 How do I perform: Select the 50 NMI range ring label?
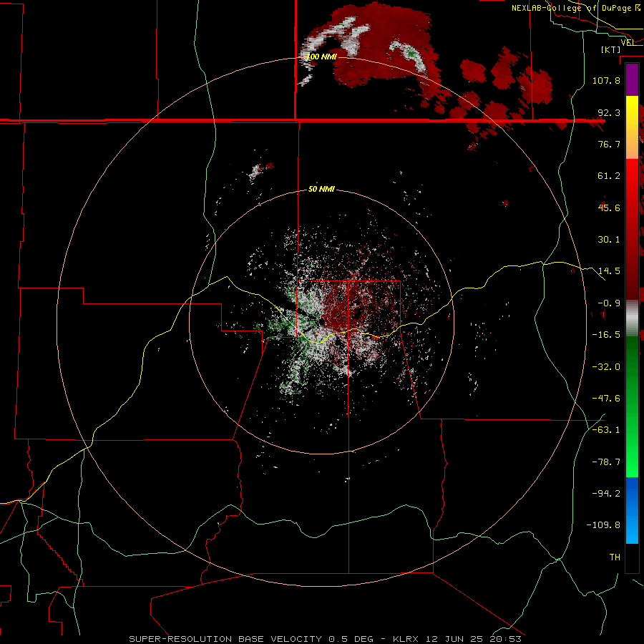pyautogui.click(x=321, y=190)
